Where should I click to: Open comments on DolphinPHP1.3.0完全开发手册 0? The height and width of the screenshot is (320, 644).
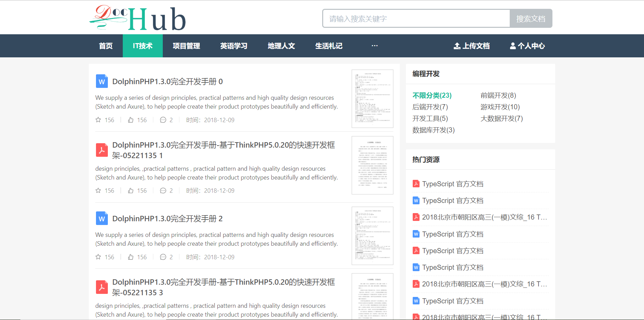(x=163, y=120)
